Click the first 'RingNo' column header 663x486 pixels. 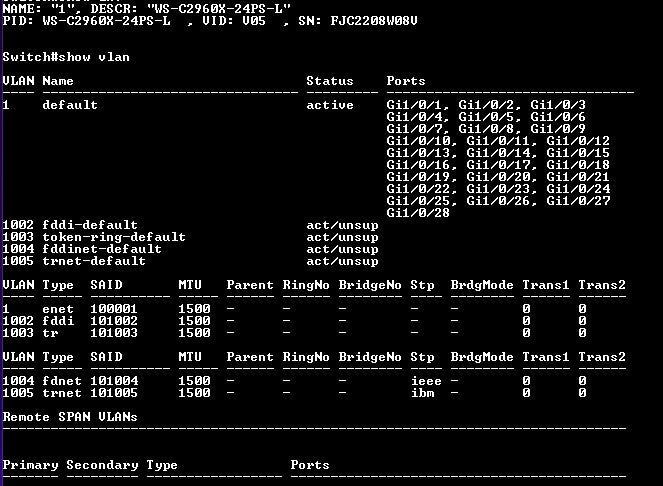(x=306, y=285)
